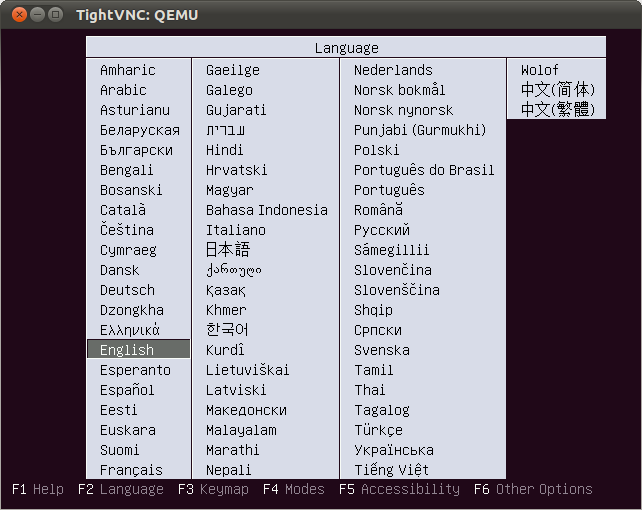Open F1 Help at the bottom bar
Image resolution: width=642 pixels, height=510 pixels.
38,489
